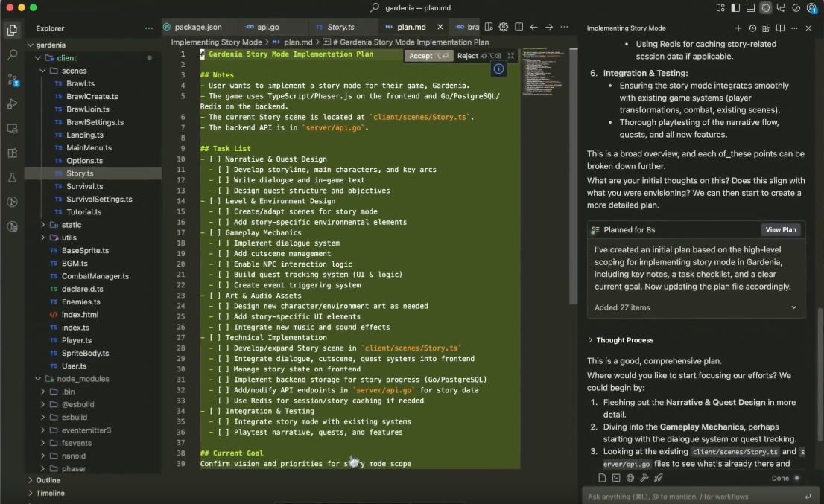This screenshot has height=504, width=824.
Task: Expand the Thought Process section
Action: pyautogui.click(x=621, y=340)
